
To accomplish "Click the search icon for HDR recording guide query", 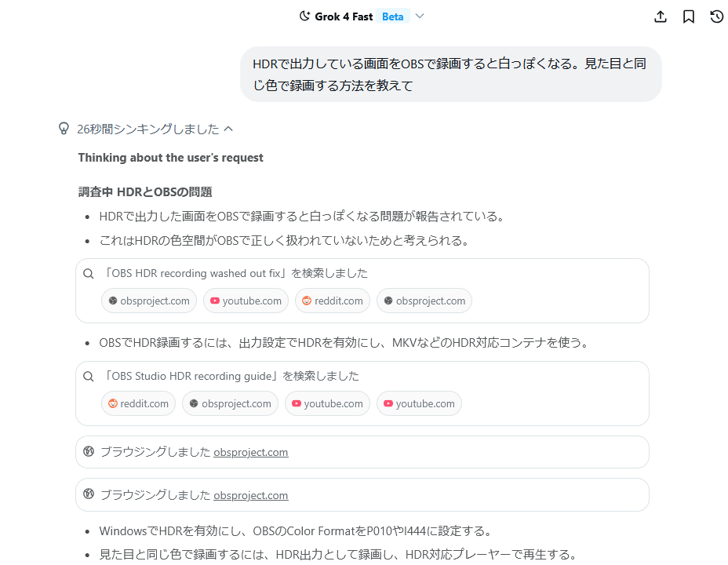I will pyautogui.click(x=88, y=376).
